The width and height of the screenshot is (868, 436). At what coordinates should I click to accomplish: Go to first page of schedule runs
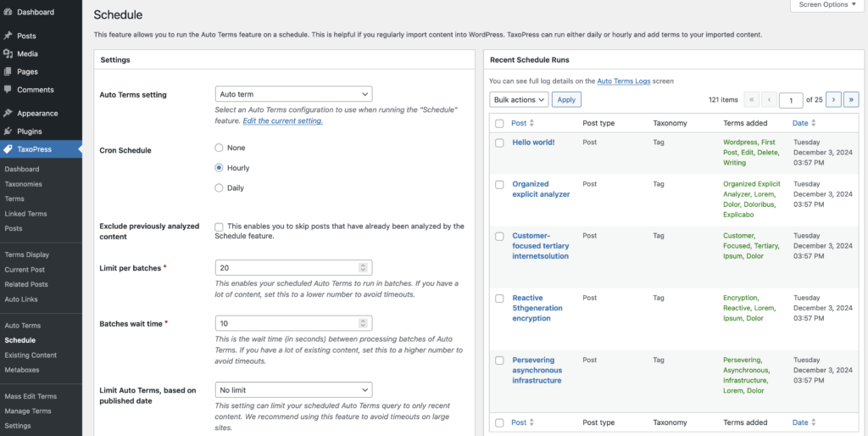[x=751, y=100]
